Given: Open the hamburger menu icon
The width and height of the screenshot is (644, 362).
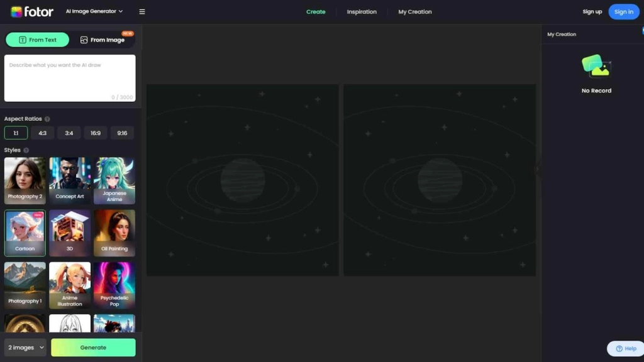Looking at the screenshot, I should (x=142, y=11).
